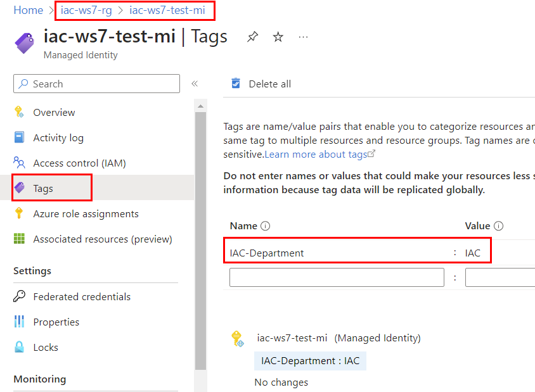Viewport: 535px width, 392px height.
Task: Favorite this resource with the star icon
Action: click(x=278, y=37)
